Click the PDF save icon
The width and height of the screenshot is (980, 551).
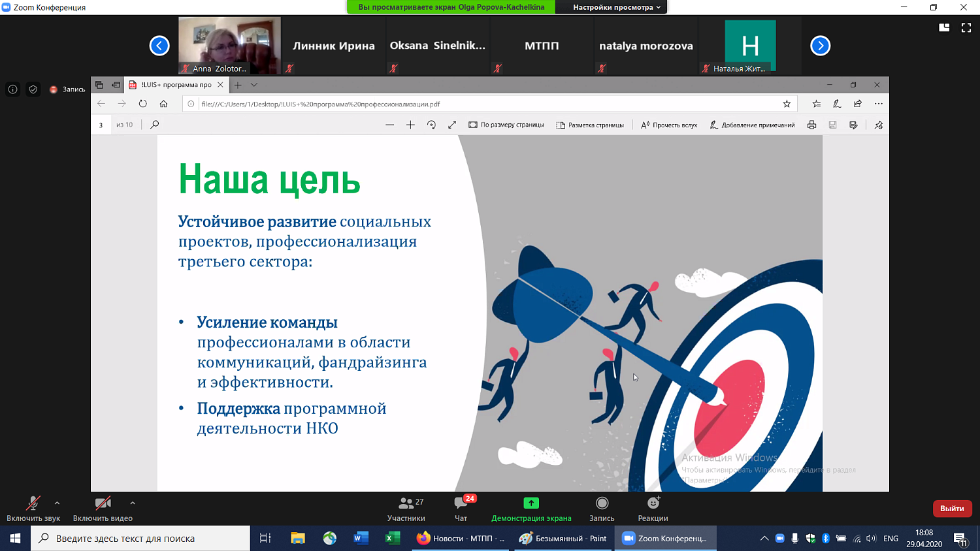[x=832, y=125]
